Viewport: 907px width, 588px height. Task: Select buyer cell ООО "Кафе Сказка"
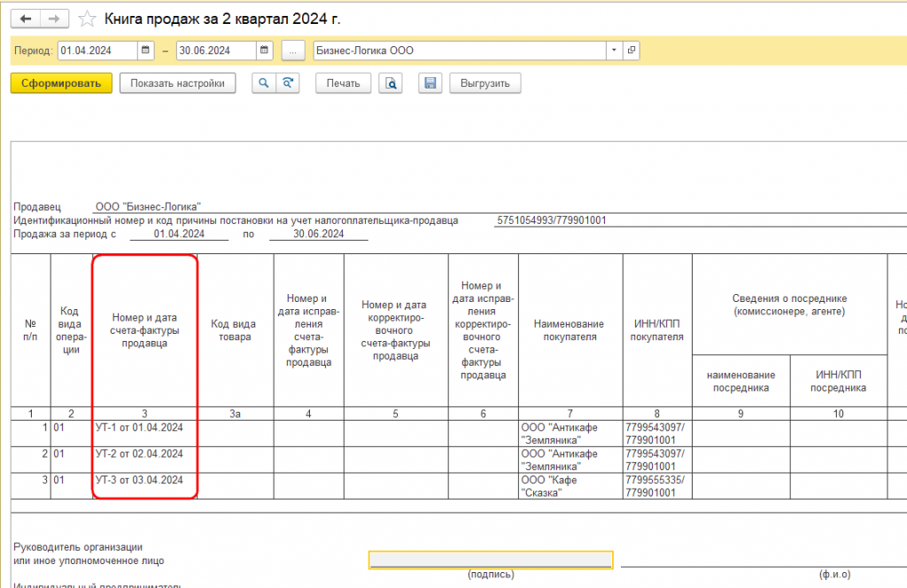570,486
